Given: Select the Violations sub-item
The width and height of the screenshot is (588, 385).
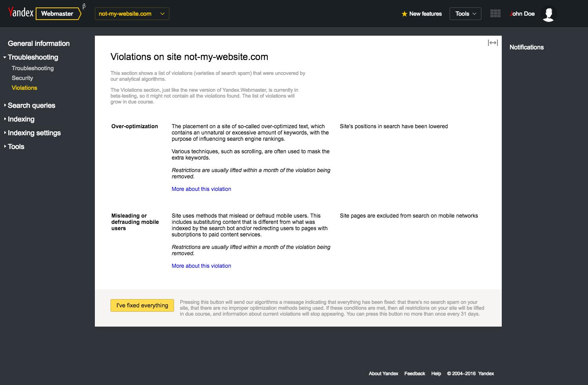Looking at the screenshot, I should (24, 88).
